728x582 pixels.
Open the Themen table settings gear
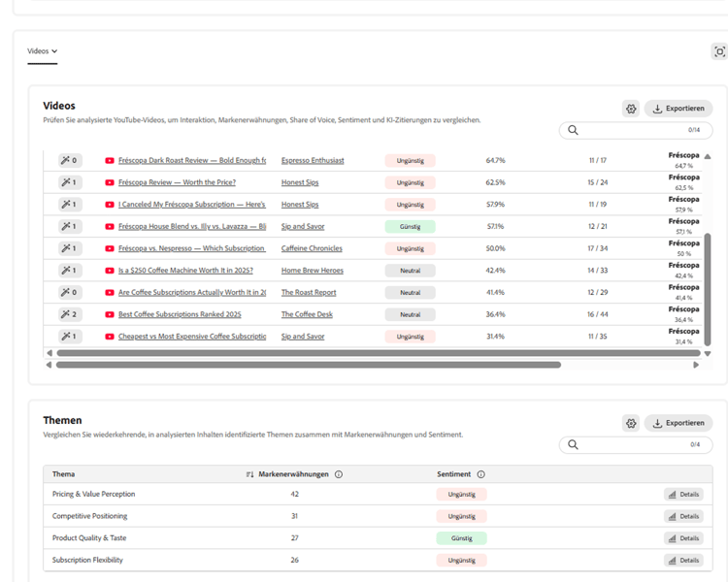click(631, 423)
